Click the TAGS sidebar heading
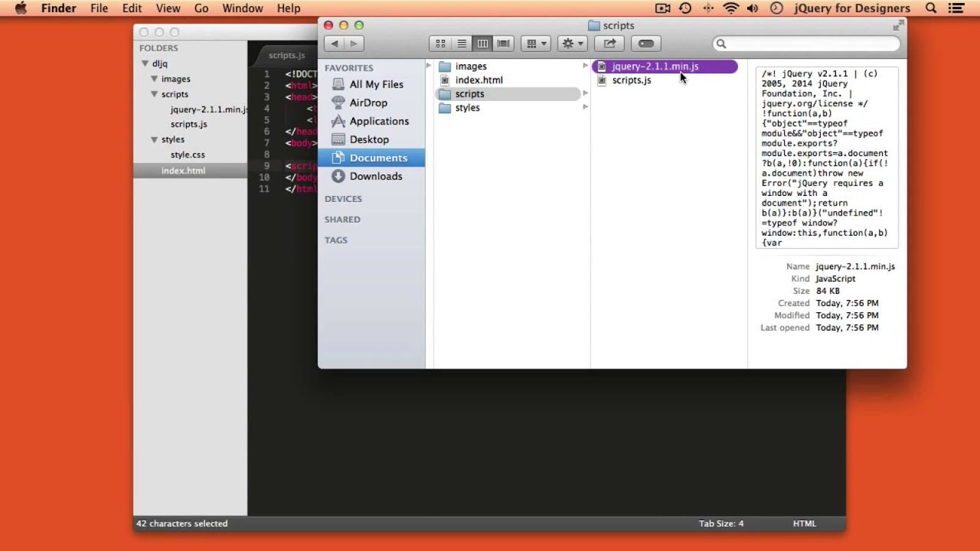 pos(335,240)
